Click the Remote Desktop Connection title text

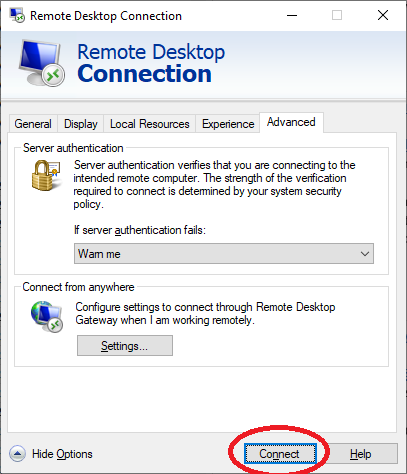[x=106, y=16]
